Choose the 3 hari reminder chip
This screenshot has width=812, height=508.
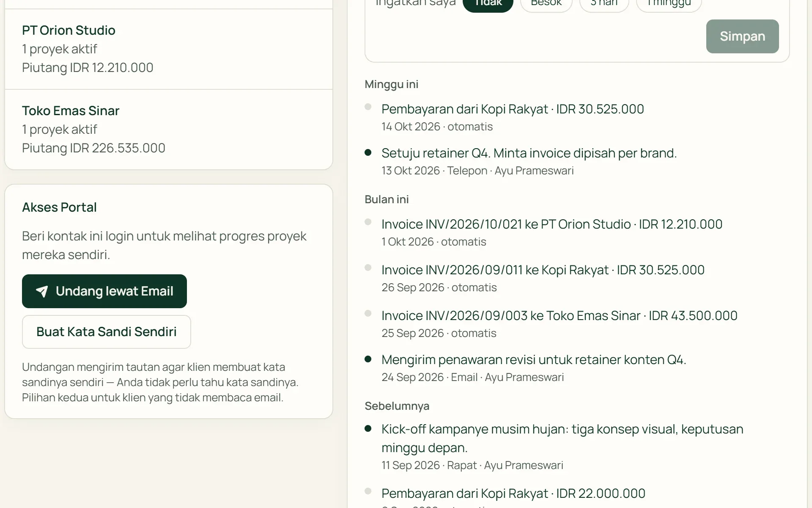point(604,4)
